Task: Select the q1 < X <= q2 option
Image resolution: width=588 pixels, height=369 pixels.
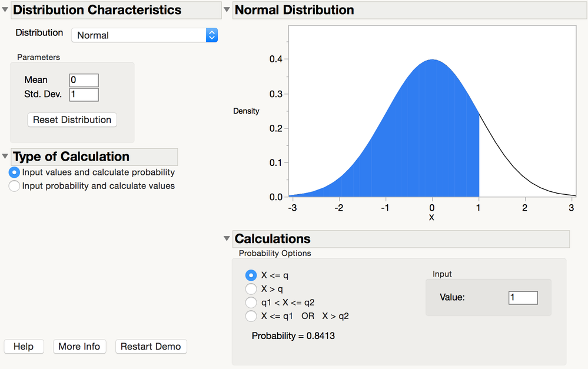Action: point(251,302)
